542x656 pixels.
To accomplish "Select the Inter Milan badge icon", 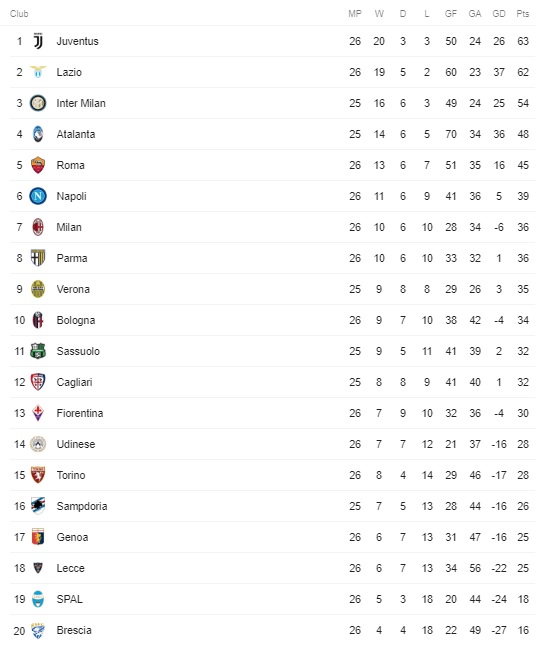I will click(38, 103).
